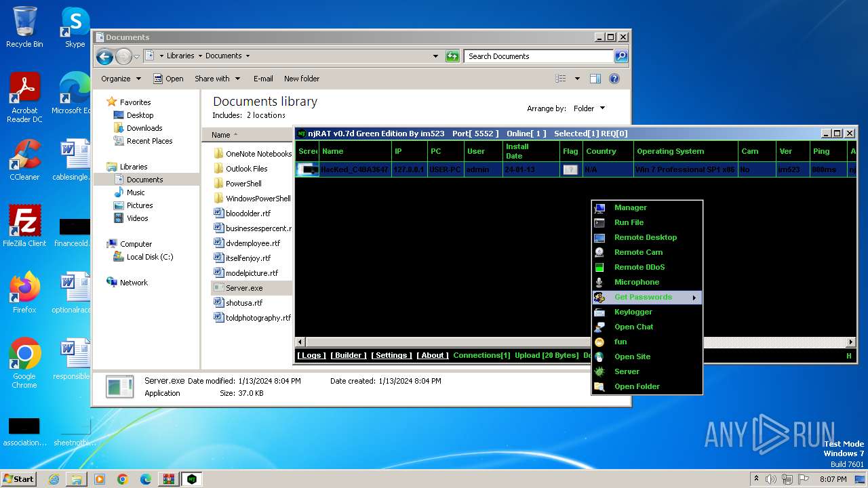
Task: Open Recycle Bin desktop icon
Action: pyautogui.click(x=24, y=27)
